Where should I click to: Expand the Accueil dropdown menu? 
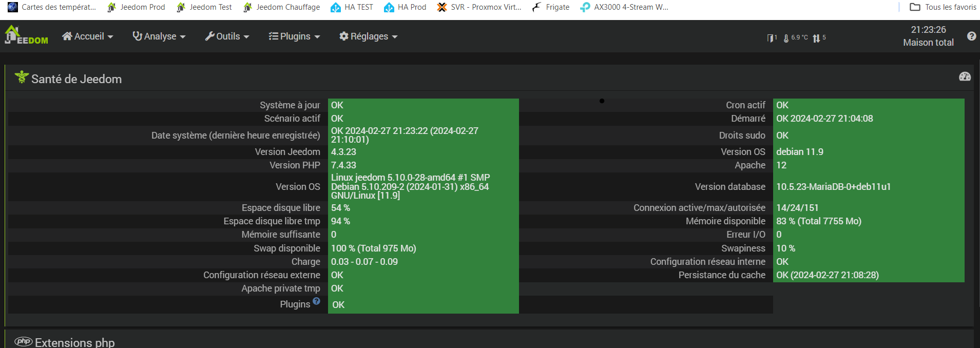click(x=87, y=36)
